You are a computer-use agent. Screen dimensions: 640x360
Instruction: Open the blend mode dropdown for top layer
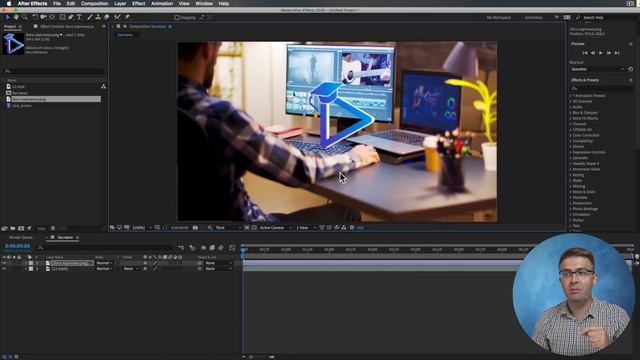coord(104,263)
